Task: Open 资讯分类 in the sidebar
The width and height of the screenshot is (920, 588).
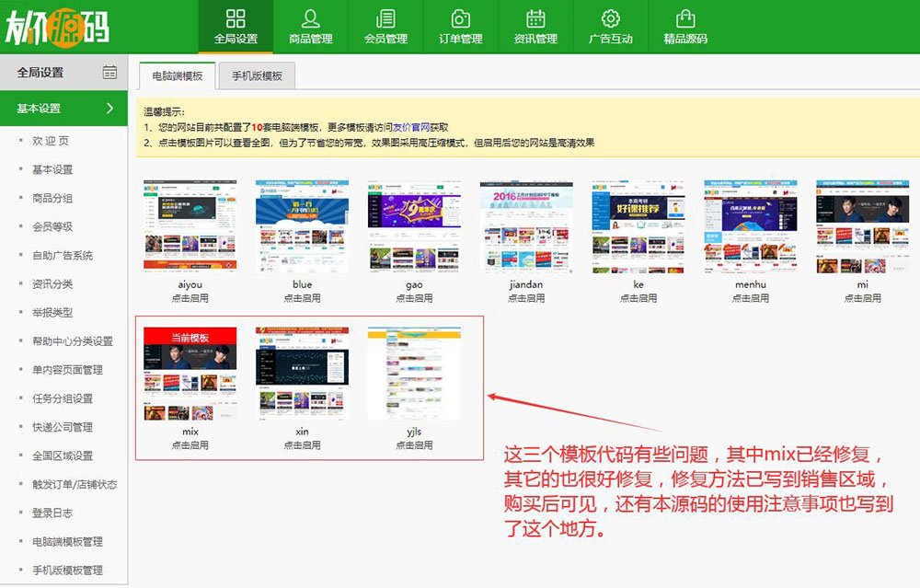Action: point(52,284)
